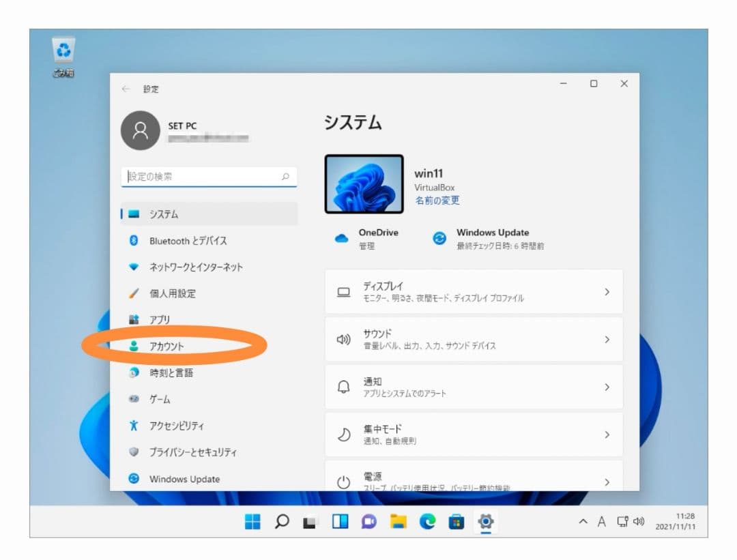Click the back arrow in Settings
The image size is (737, 560).
125,89
